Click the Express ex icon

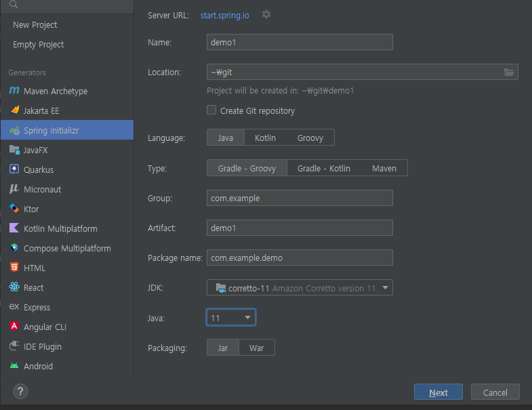click(14, 306)
